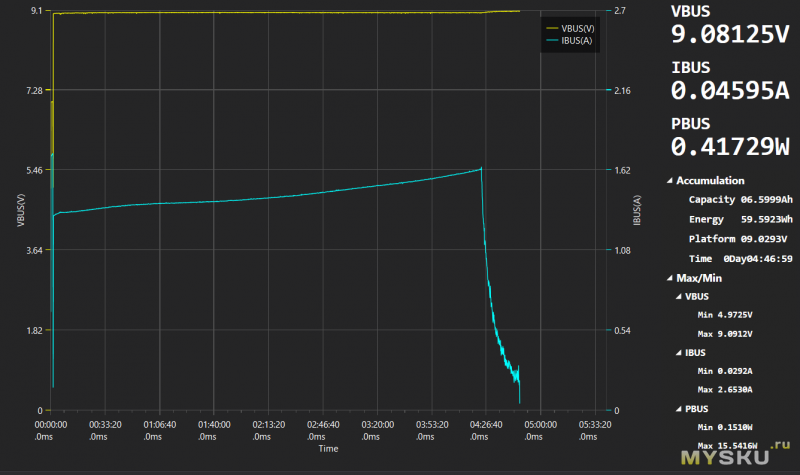Click the cyan IBUS legend color line
The width and height of the screenshot is (800, 475).
(x=553, y=41)
